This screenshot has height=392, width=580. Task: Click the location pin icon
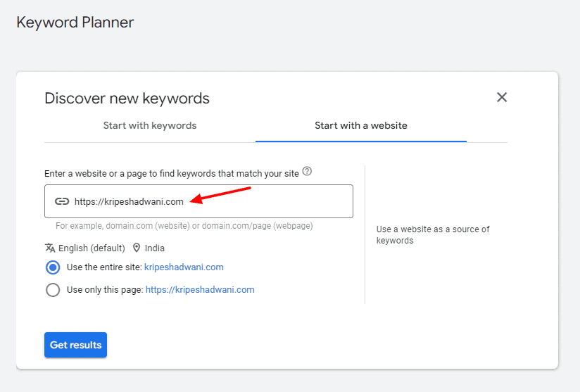(137, 248)
